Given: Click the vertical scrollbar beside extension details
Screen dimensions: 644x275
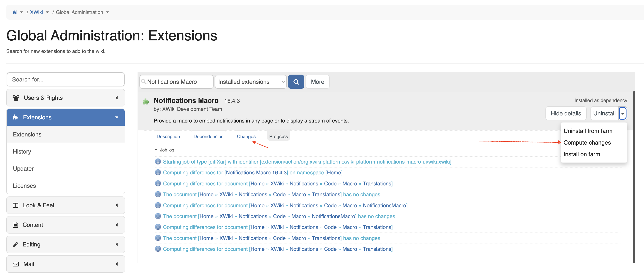Looking at the screenshot, I should (x=634, y=177).
